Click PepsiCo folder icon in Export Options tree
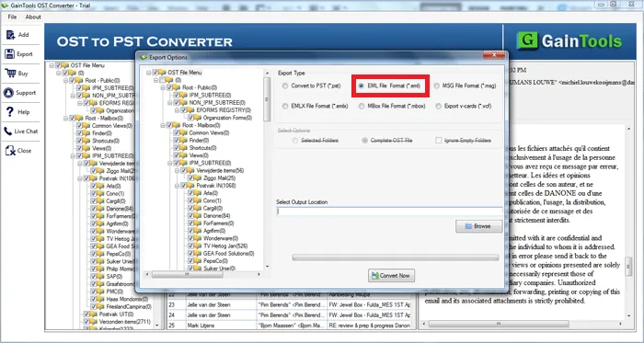Image resolution: width=644 pixels, height=343 pixels. coord(199,261)
